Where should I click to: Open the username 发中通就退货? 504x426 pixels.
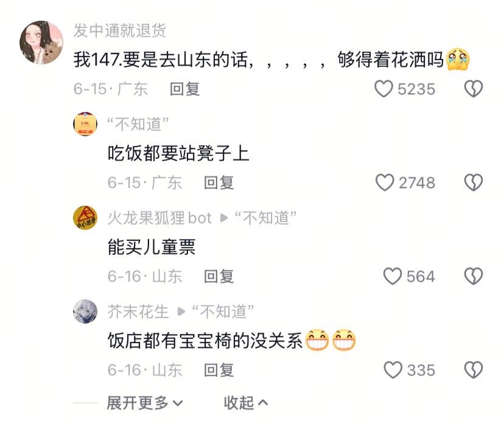119,31
